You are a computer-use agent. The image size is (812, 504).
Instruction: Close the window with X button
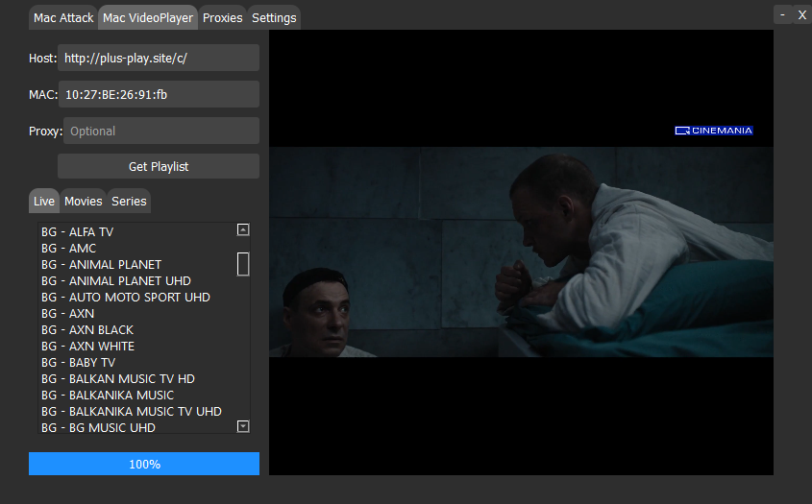pyautogui.click(x=802, y=14)
